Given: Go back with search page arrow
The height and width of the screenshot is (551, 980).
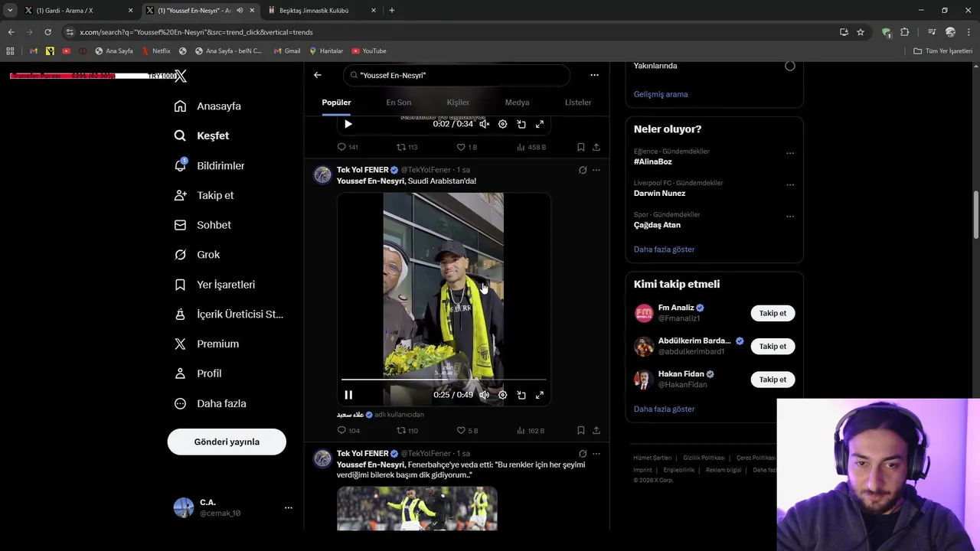Looking at the screenshot, I should click(x=318, y=75).
